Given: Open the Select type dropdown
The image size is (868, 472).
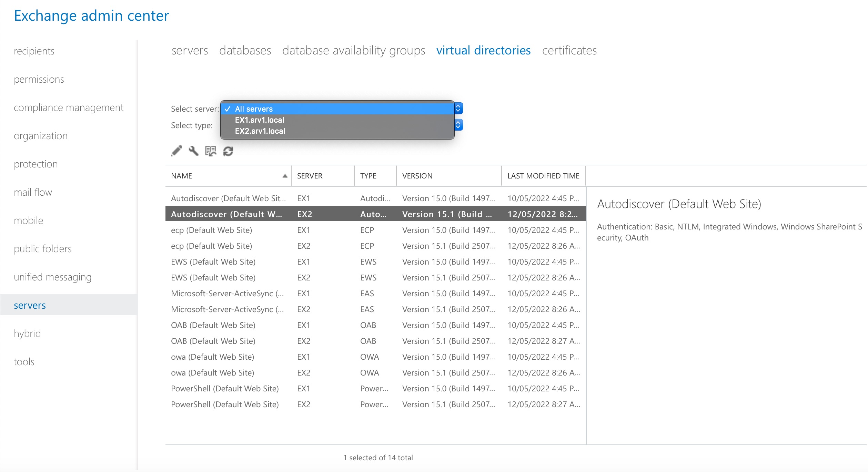Looking at the screenshot, I should (x=458, y=125).
